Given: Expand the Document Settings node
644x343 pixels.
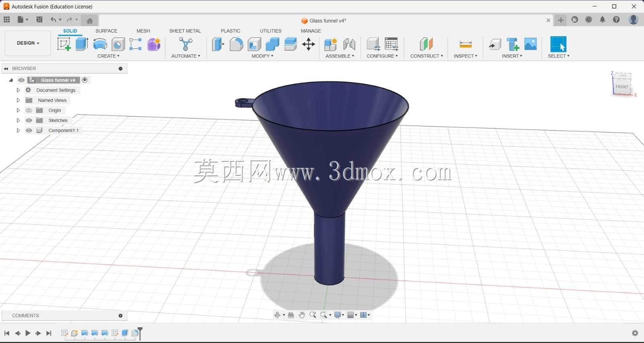Looking at the screenshot, I should pos(18,90).
